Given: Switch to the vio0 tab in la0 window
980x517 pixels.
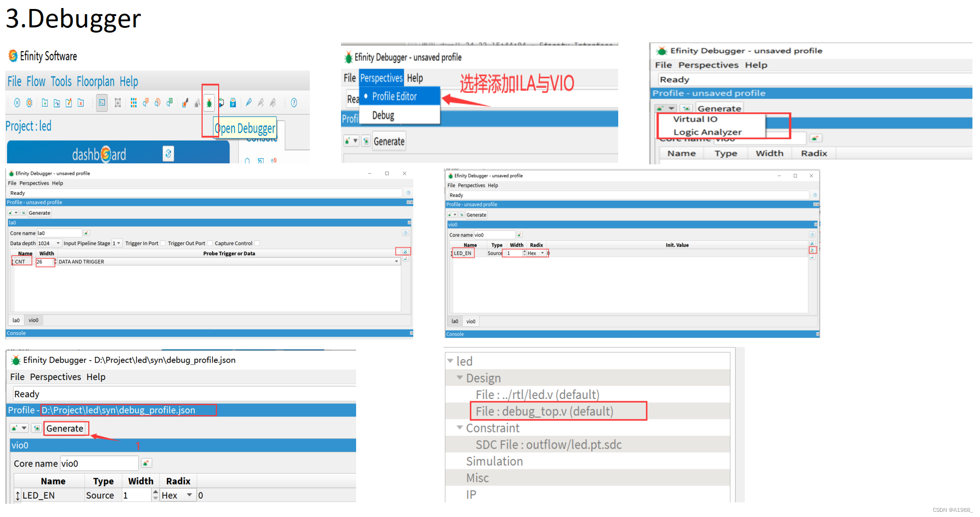Looking at the screenshot, I should click(x=33, y=320).
